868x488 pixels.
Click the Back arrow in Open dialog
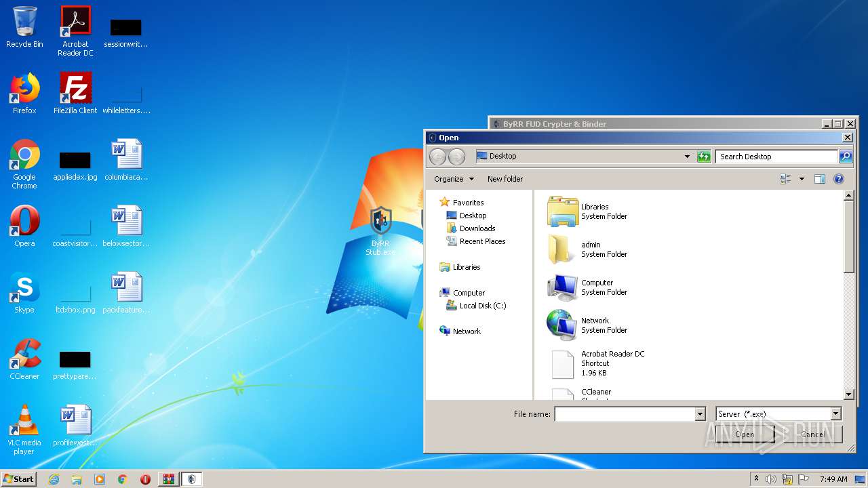click(x=438, y=157)
